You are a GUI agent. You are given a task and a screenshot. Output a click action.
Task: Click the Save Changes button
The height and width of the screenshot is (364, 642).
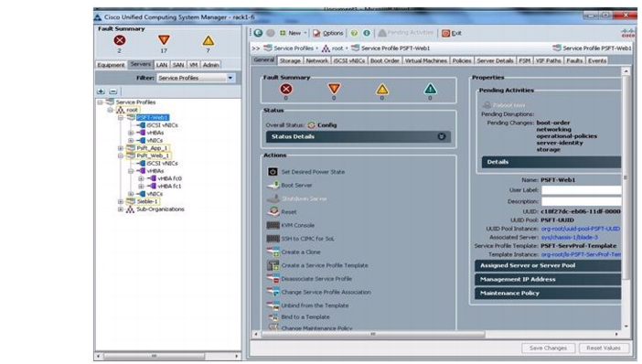click(x=548, y=348)
